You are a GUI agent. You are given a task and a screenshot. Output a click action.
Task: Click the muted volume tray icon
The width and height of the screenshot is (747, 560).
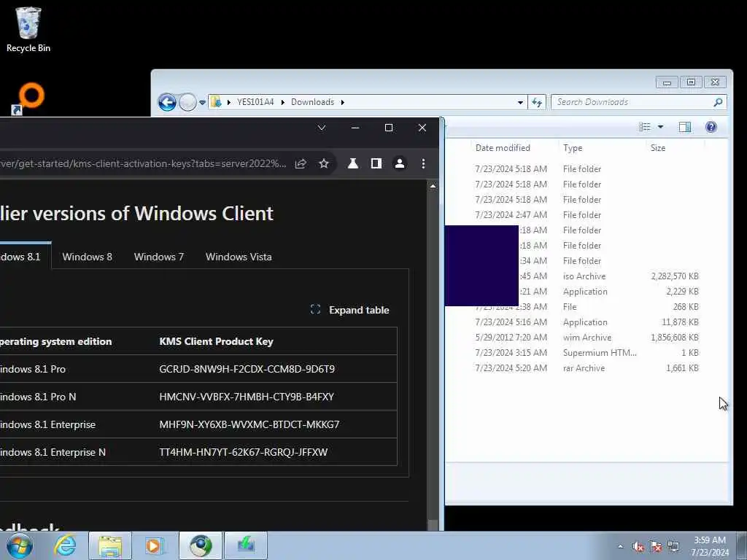click(638, 547)
